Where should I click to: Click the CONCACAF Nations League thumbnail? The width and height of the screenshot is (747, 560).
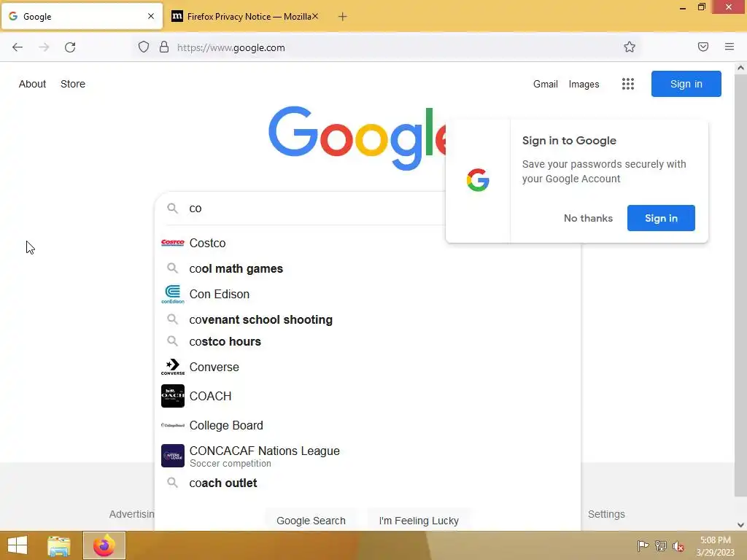point(172,456)
